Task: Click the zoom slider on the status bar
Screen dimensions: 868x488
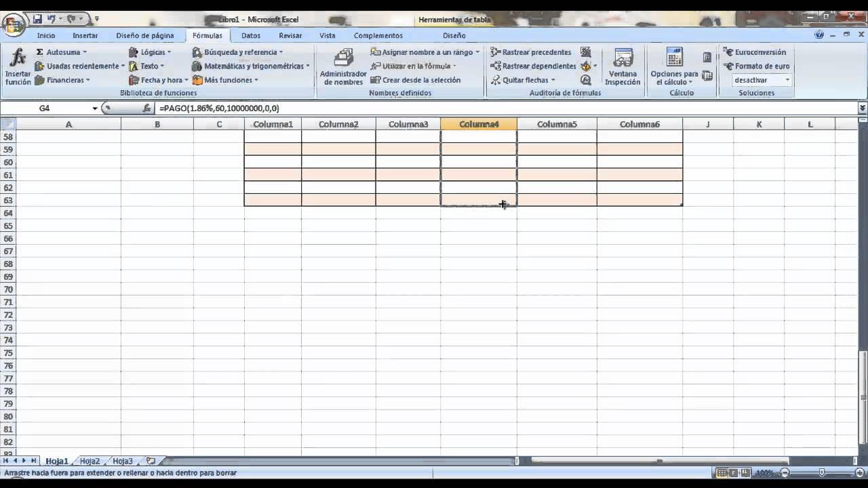Action: click(x=822, y=472)
